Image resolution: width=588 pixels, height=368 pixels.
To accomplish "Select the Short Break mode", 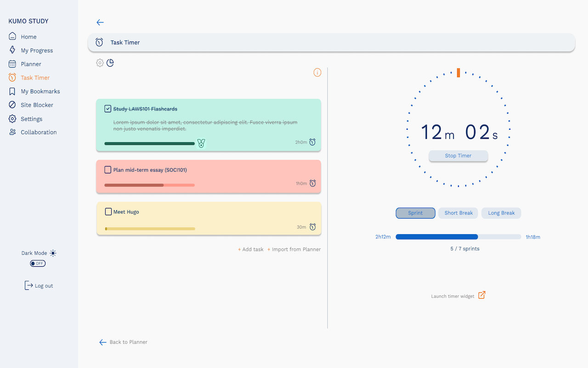I will coord(458,213).
